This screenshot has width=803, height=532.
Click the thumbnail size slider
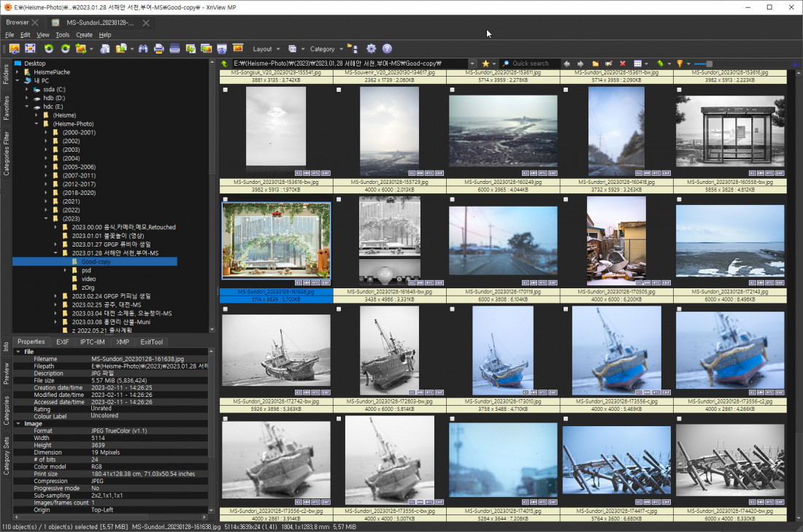point(704,64)
